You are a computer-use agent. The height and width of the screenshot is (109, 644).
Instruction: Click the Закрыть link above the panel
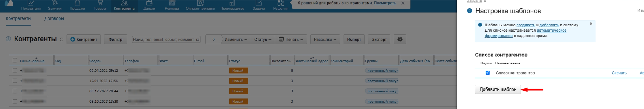[474, 1]
